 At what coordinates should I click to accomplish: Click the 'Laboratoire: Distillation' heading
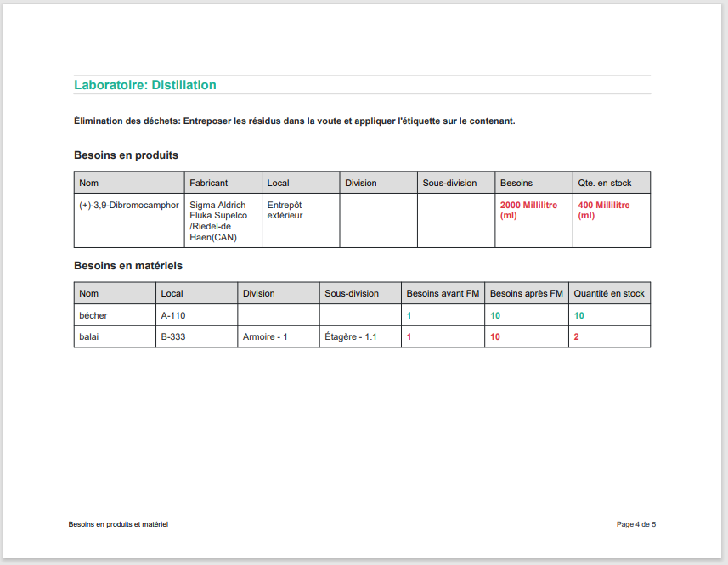pyautogui.click(x=145, y=85)
